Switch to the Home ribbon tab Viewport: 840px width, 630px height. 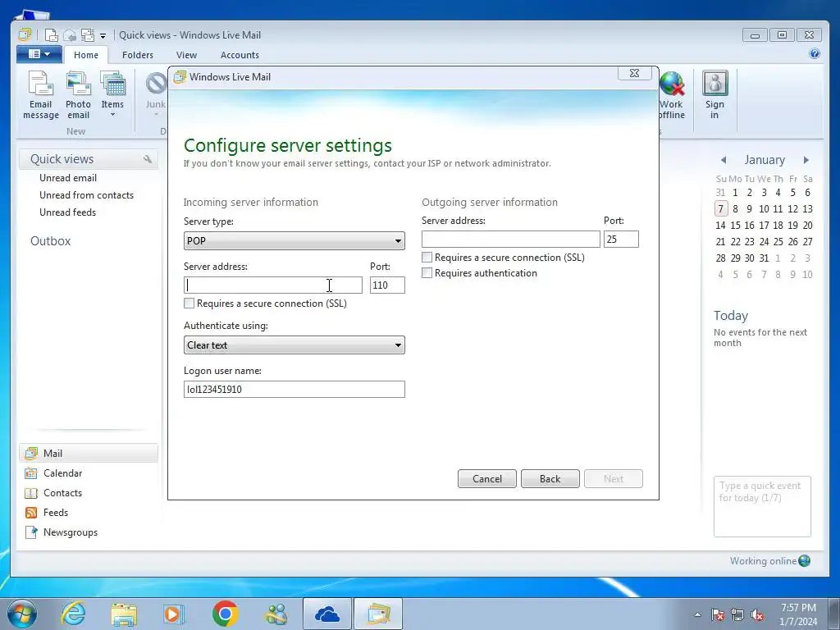86,55
